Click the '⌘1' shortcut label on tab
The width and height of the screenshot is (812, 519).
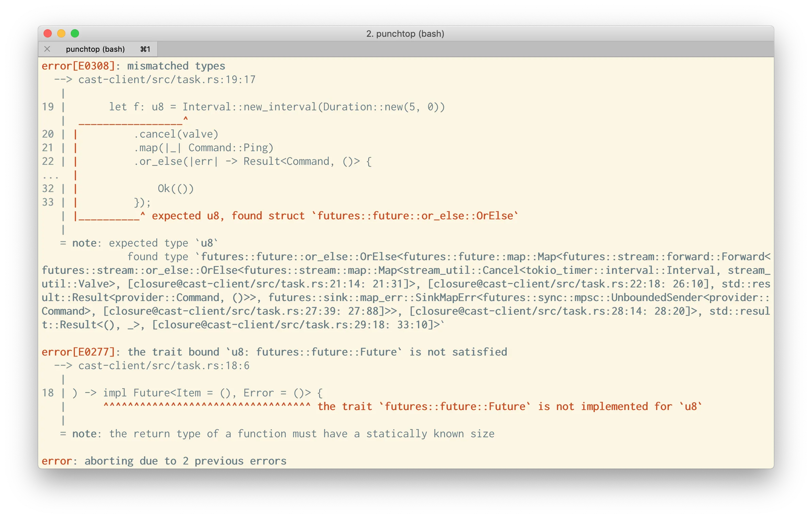(x=145, y=49)
